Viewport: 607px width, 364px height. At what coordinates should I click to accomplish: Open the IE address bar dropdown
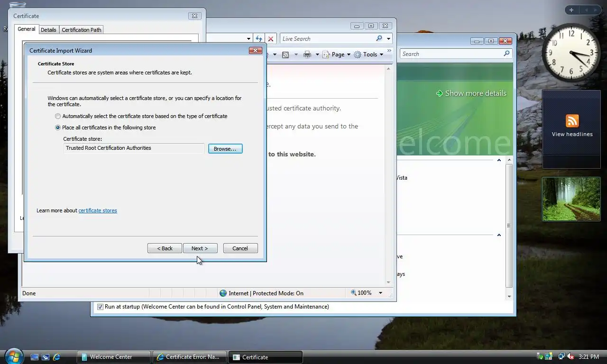(248, 39)
